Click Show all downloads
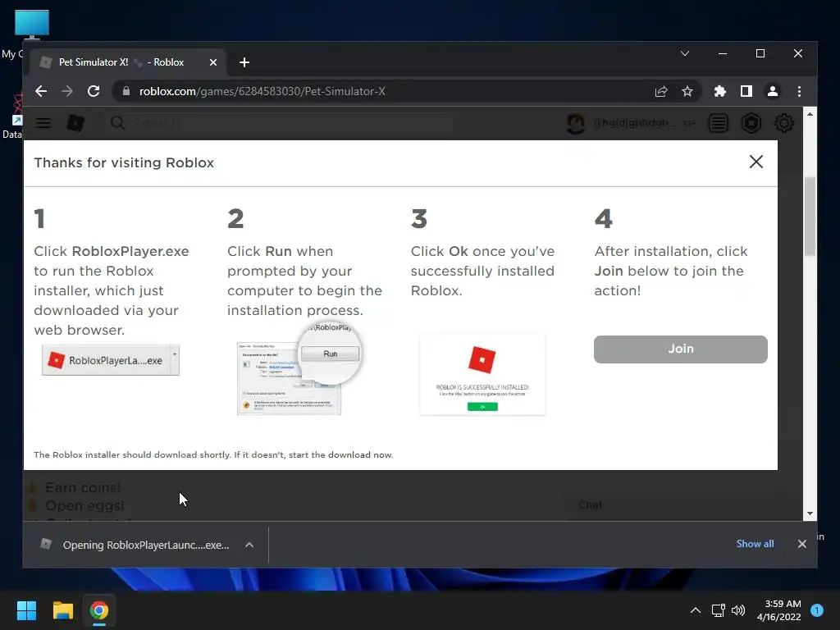 (x=755, y=544)
